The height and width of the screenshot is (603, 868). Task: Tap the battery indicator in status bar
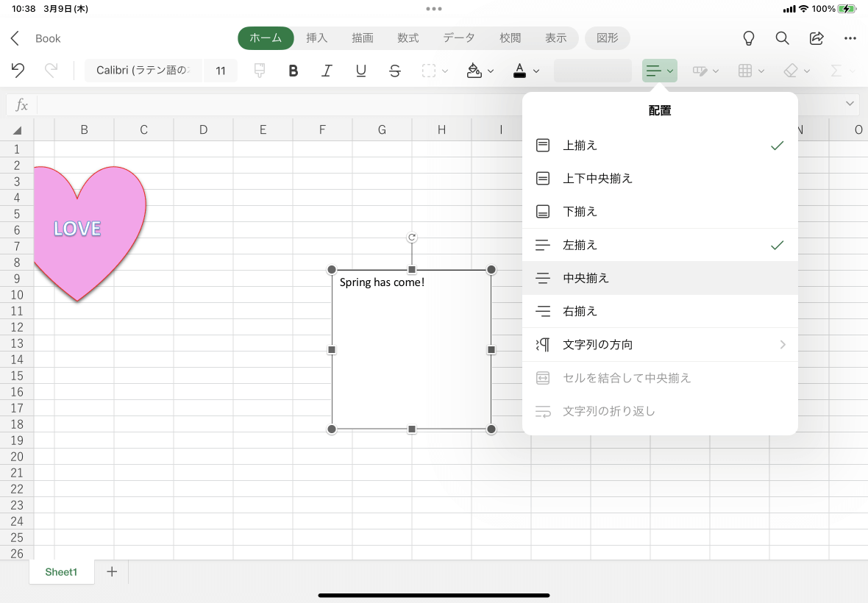pos(847,9)
